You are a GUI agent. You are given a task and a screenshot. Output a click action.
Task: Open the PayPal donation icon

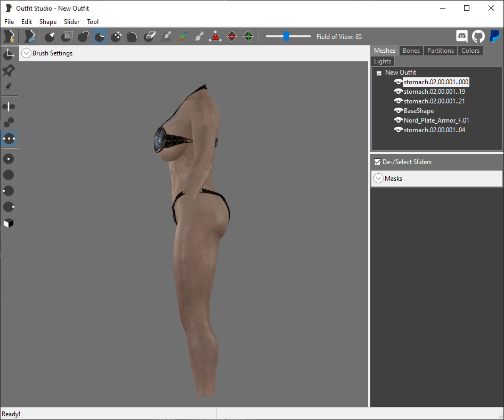(494, 36)
